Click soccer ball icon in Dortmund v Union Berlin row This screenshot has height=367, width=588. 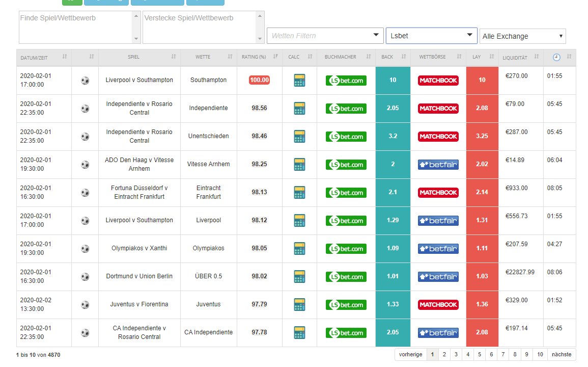85,277
